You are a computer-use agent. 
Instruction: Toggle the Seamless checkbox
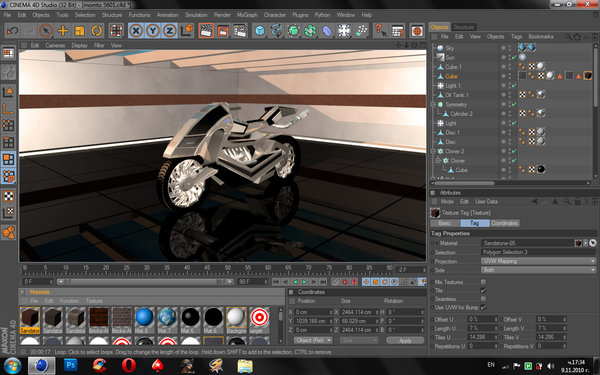(483, 299)
